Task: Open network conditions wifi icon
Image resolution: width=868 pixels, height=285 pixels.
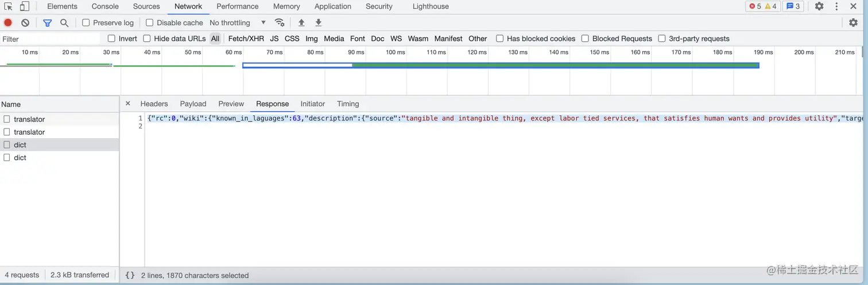Action: [x=280, y=22]
